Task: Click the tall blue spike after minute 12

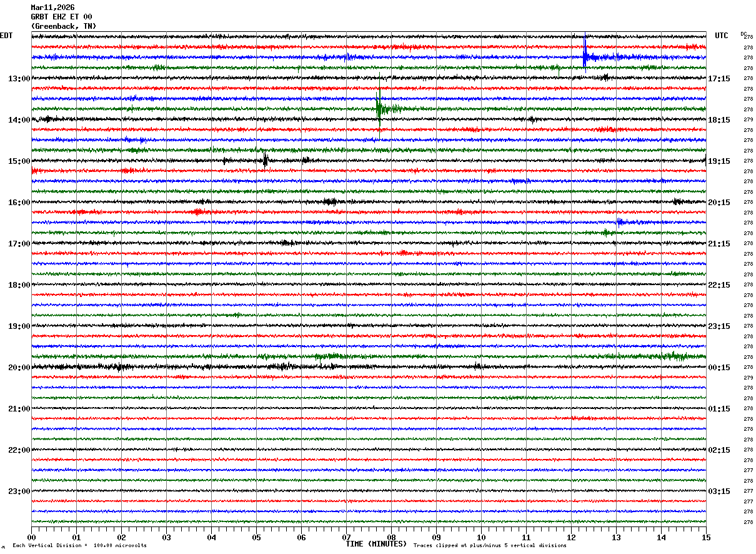Action: click(x=585, y=51)
